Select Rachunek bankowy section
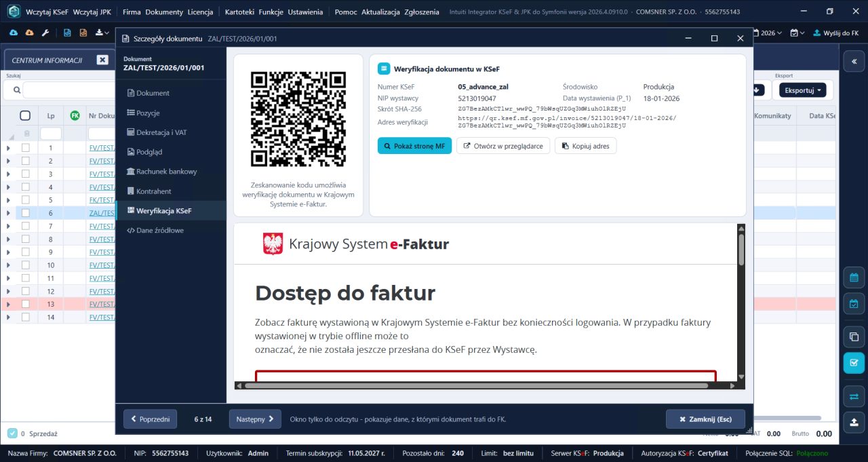Viewport: 868px width, 462px height. 171,172
